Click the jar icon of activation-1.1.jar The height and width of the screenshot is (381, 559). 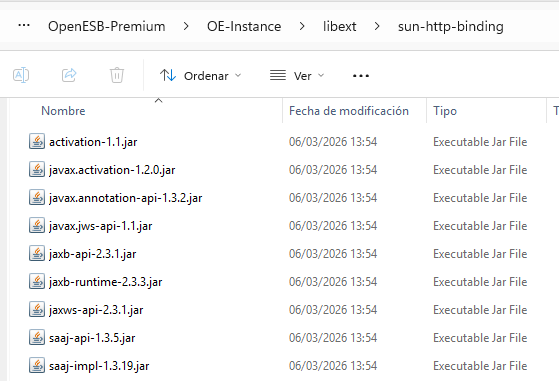pyautogui.click(x=37, y=141)
